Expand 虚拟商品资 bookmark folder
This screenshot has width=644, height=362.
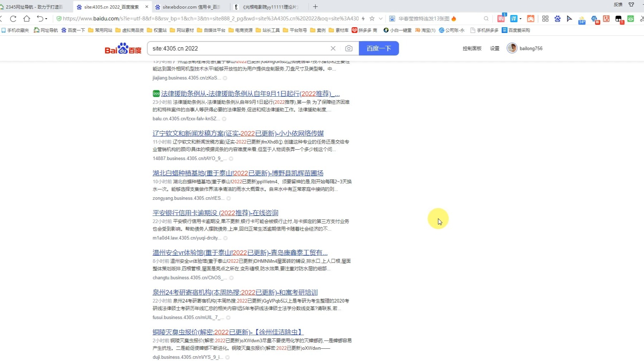tap(130, 30)
